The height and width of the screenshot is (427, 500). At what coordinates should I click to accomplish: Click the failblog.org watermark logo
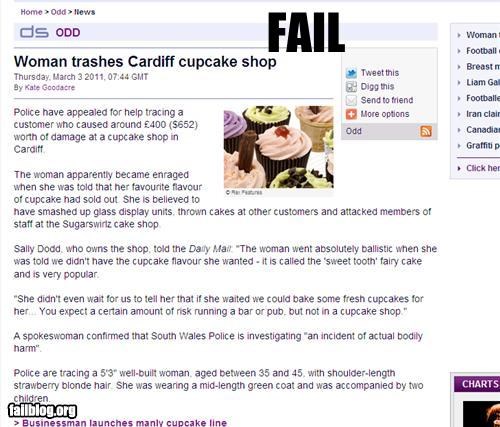point(42,411)
